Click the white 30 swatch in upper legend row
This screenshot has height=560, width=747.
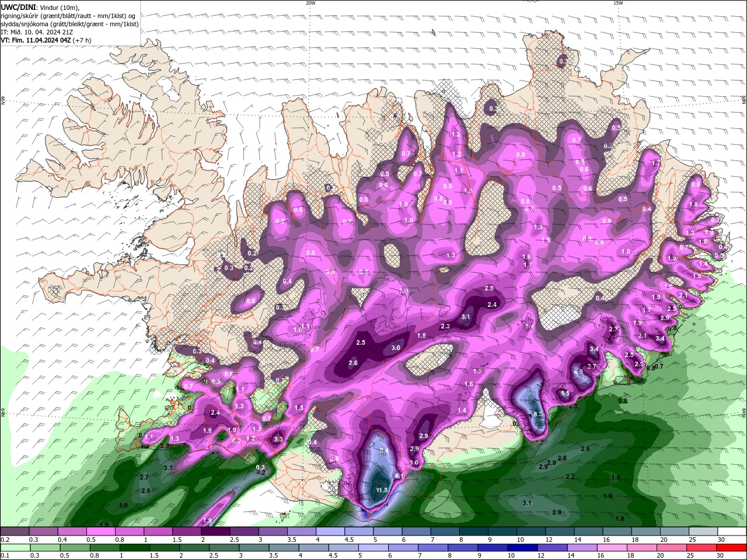pos(732,531)
